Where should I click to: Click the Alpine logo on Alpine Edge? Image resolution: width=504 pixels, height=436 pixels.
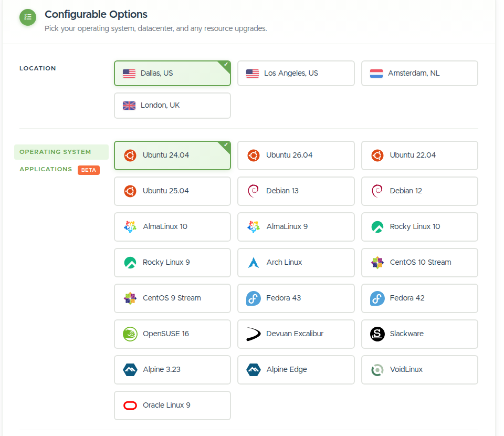tap(253, 369)
